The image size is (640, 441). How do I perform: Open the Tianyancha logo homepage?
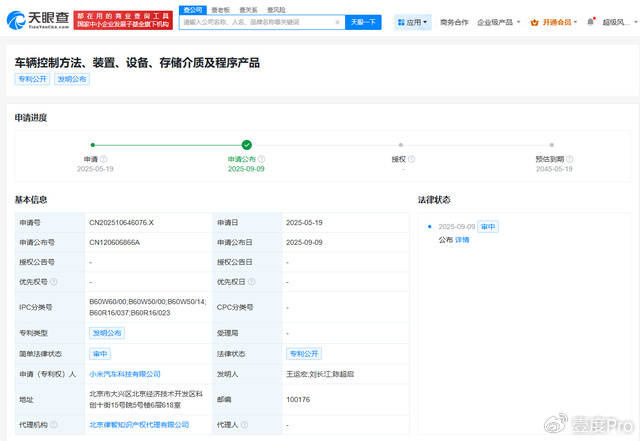38,20
